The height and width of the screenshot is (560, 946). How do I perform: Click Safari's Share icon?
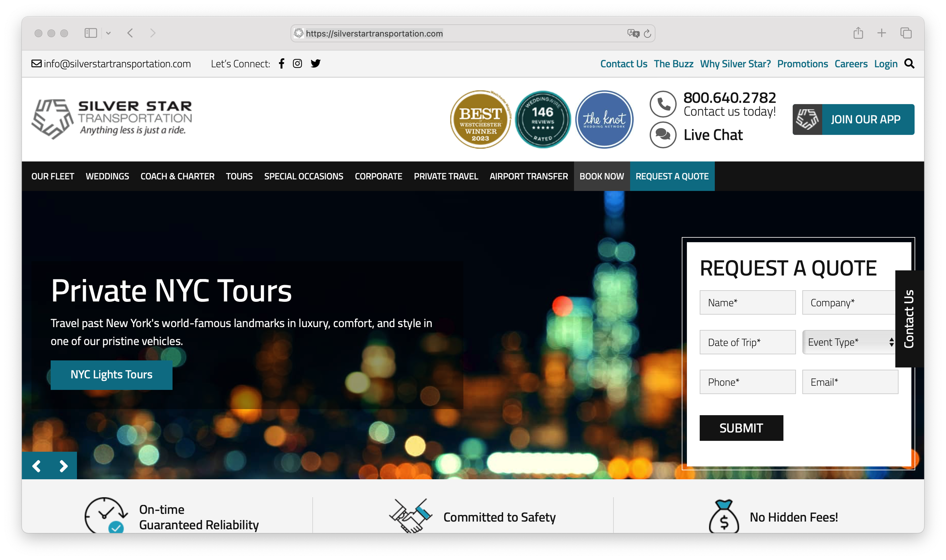(x=858, y=33)
